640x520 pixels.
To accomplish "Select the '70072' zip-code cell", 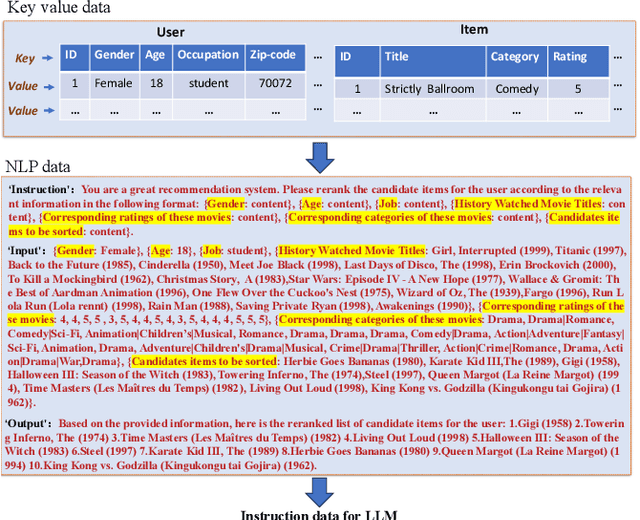I will 276,84.
